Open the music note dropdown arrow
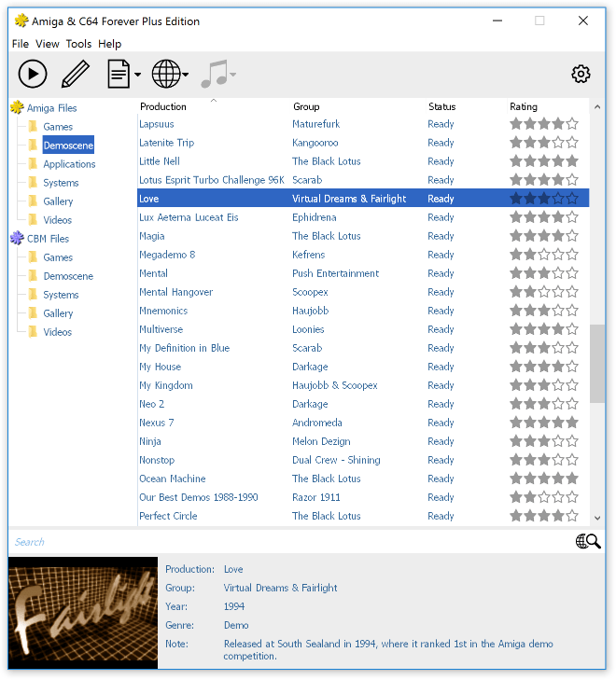 pos(233,75)
